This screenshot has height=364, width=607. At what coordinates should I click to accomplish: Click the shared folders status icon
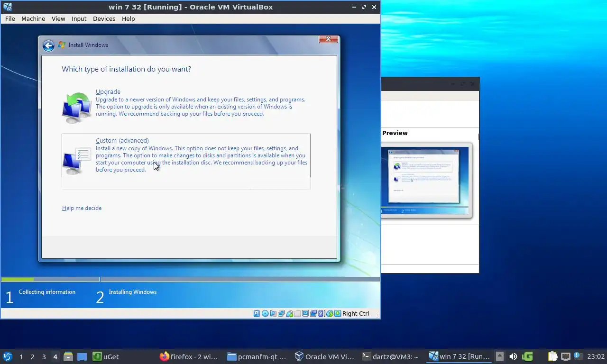pos(297,313)
